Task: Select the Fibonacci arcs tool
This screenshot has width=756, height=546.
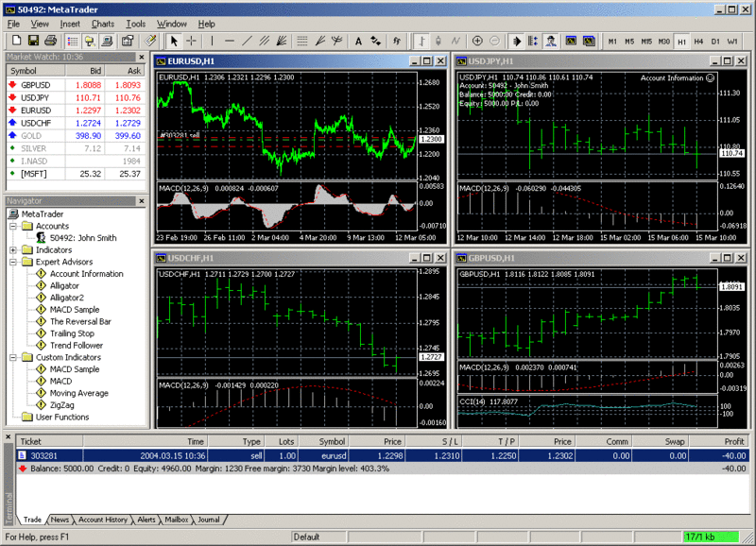Action: (x=337, y=41)
